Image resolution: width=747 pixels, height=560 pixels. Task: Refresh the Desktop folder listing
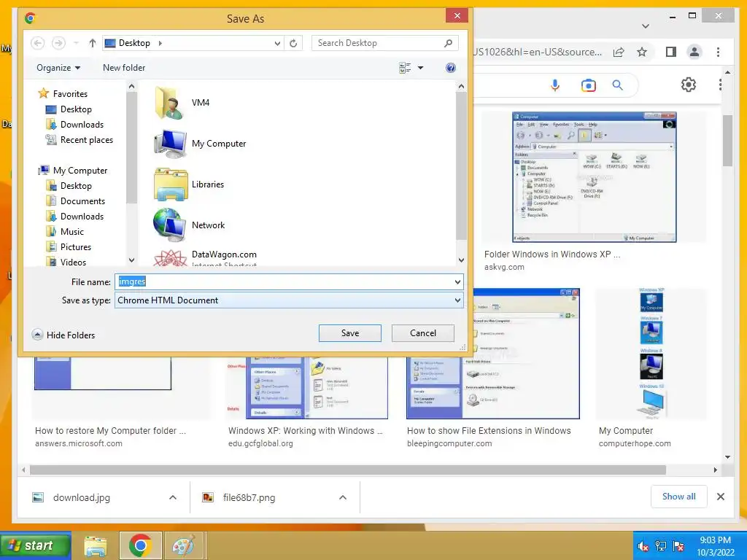(x=293, y=43)
